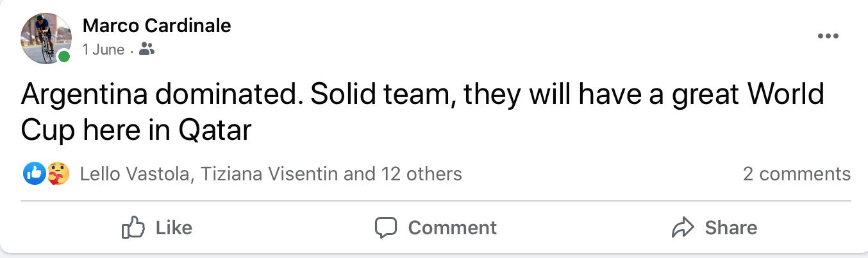Open the post's "1 June" timestamp
The image size is (868, 258).
[x=103, y=50]
